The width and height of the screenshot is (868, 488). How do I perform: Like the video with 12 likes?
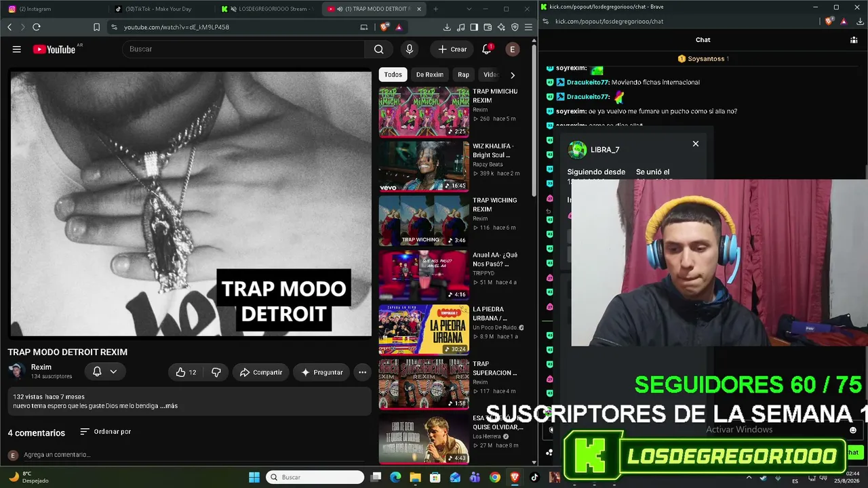pos(186,372)
